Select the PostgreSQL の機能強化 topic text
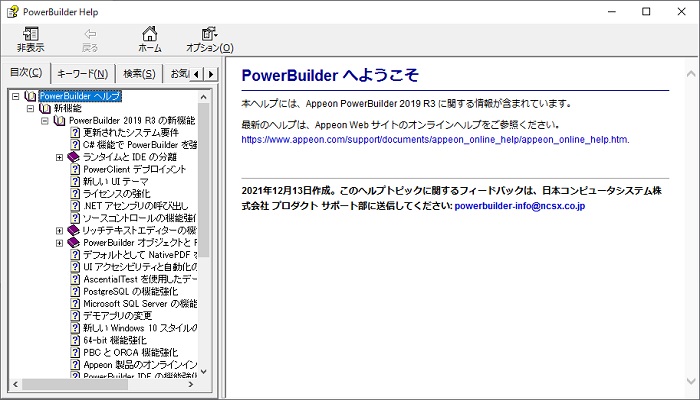This screenshot has height=400, width=700. click(x=130, y=292)
